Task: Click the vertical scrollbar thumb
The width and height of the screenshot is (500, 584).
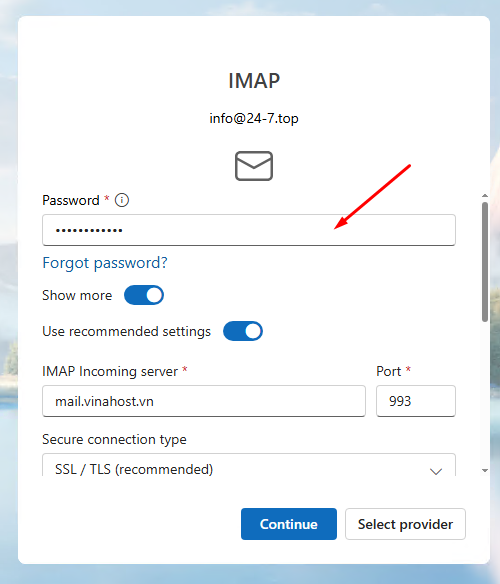Action: pos(484,261)
